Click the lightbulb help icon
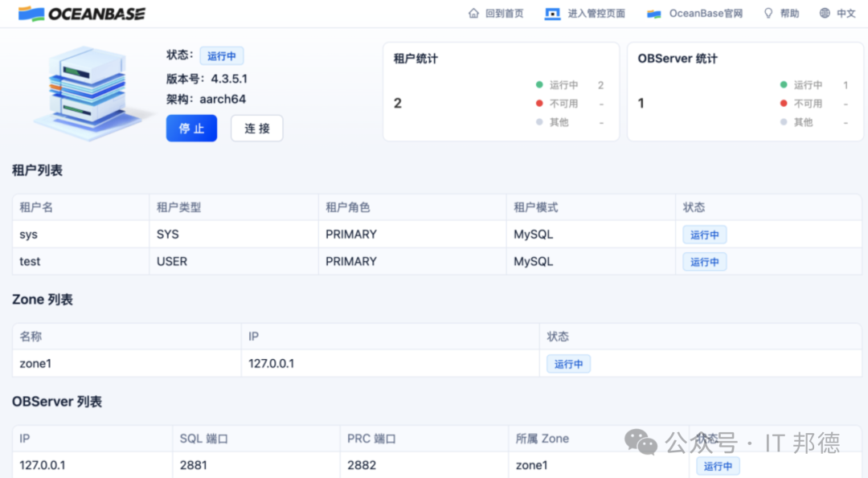 (x=768, y=14)
